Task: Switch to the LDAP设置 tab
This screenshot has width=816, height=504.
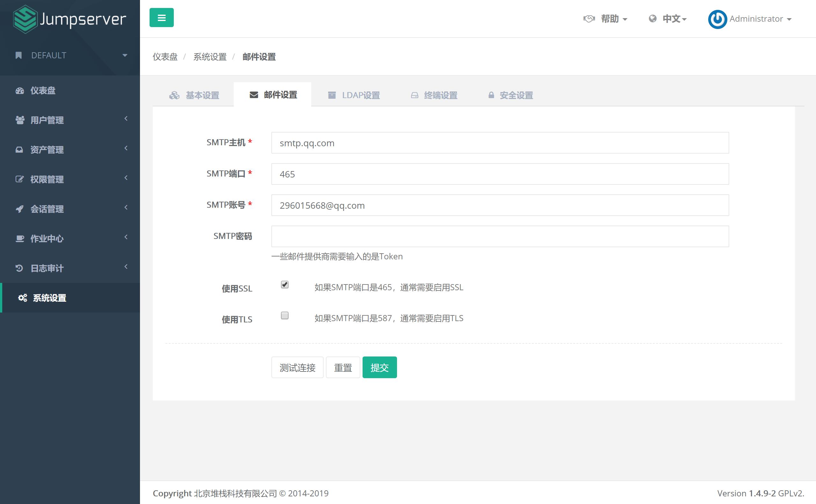Action: tap(354, 95)
